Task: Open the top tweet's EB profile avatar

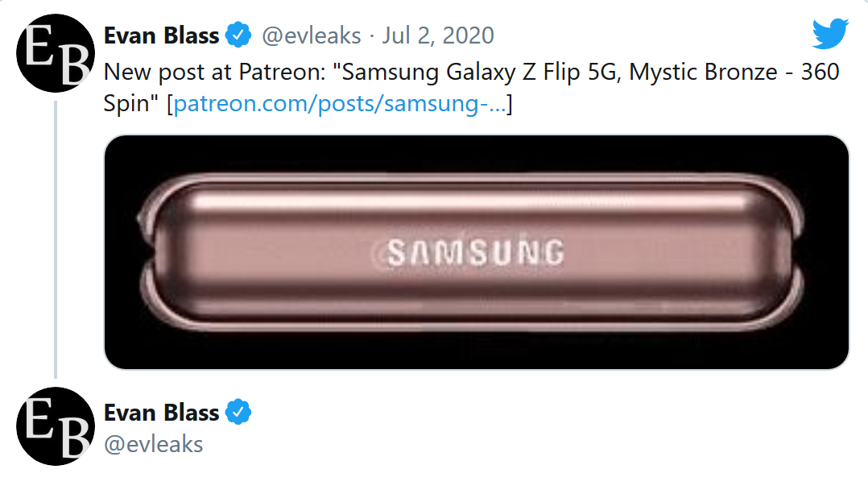Action: (x=55, y=54)
